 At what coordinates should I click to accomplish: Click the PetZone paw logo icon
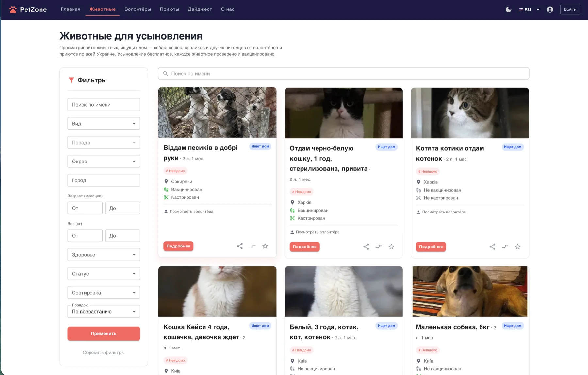tap(13, 9)
